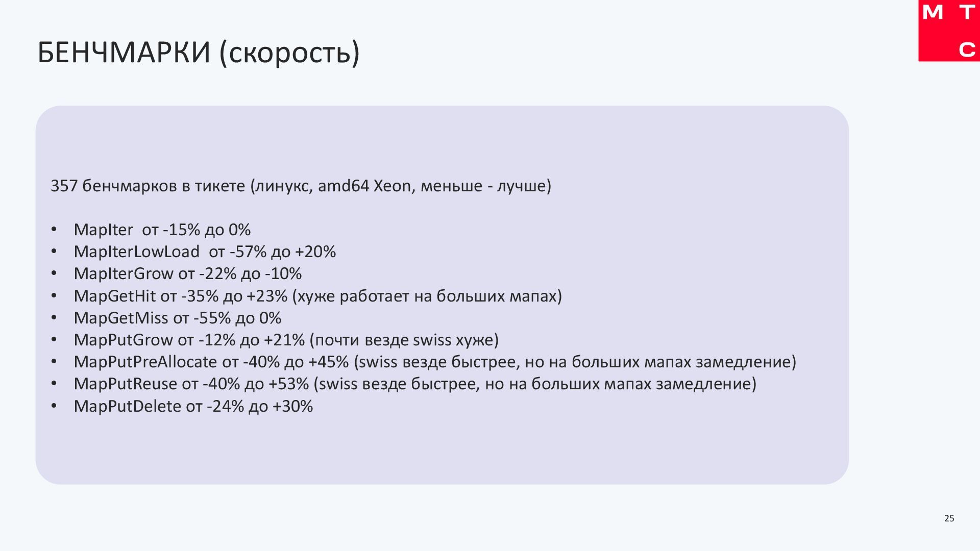Click the bullet dot before MapPutDelete
The image size is (980, 551).
pos(54,407)
